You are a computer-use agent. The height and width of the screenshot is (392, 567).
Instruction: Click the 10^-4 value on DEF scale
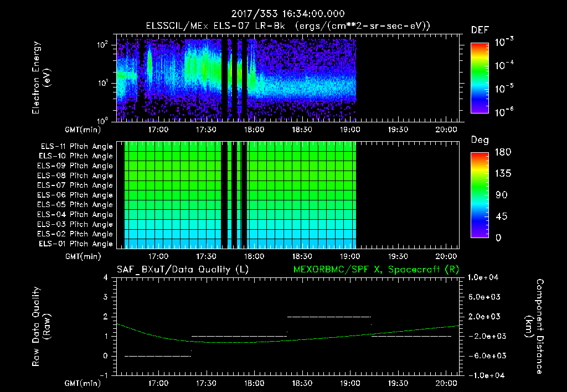(x=504, y=65)
